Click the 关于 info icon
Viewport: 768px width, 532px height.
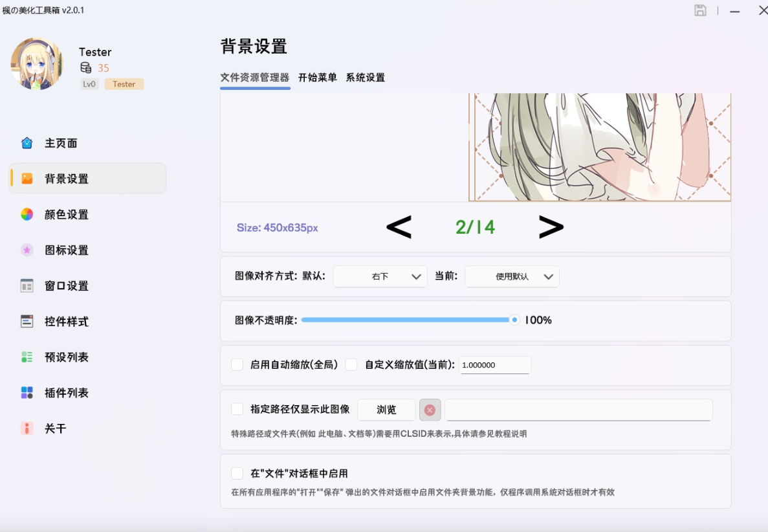(27, 428)
